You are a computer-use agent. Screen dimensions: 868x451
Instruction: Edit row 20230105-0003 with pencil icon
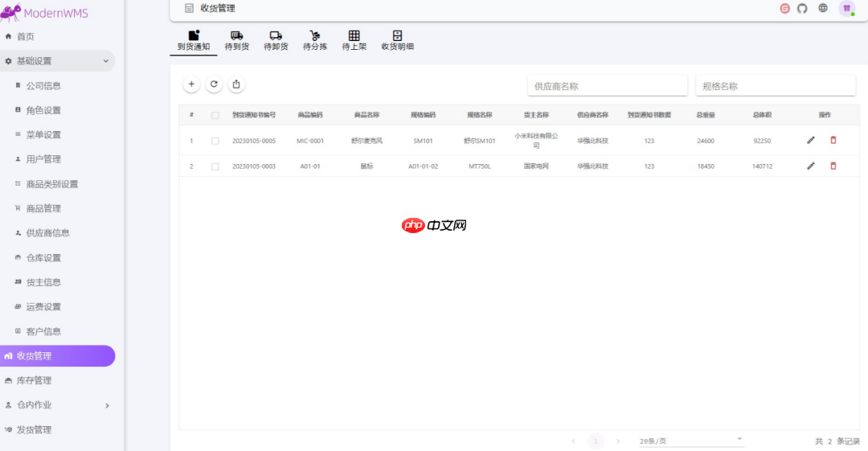pos(810,166)
